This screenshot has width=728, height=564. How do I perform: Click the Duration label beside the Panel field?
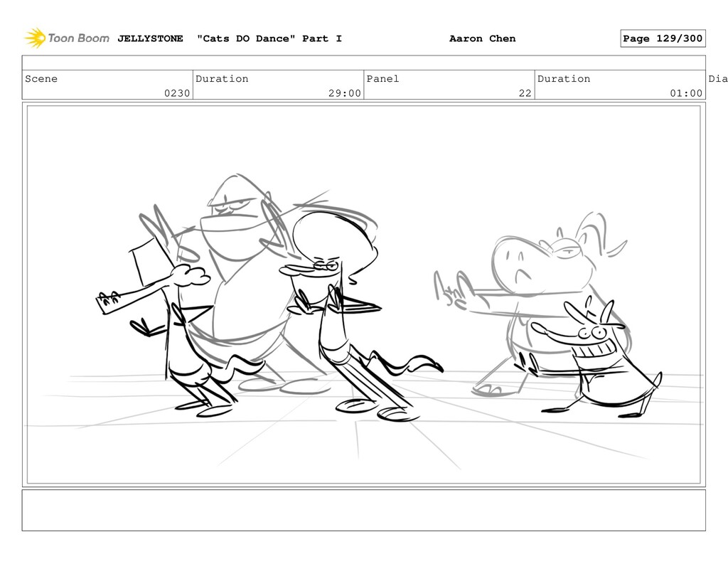tap(564, 78)
